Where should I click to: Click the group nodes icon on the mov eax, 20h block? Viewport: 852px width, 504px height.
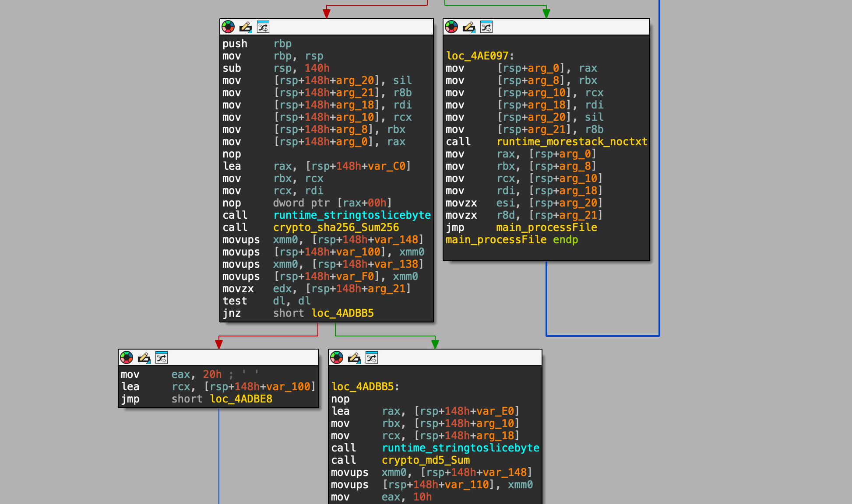pyautogui.click(x=162, y=357)
